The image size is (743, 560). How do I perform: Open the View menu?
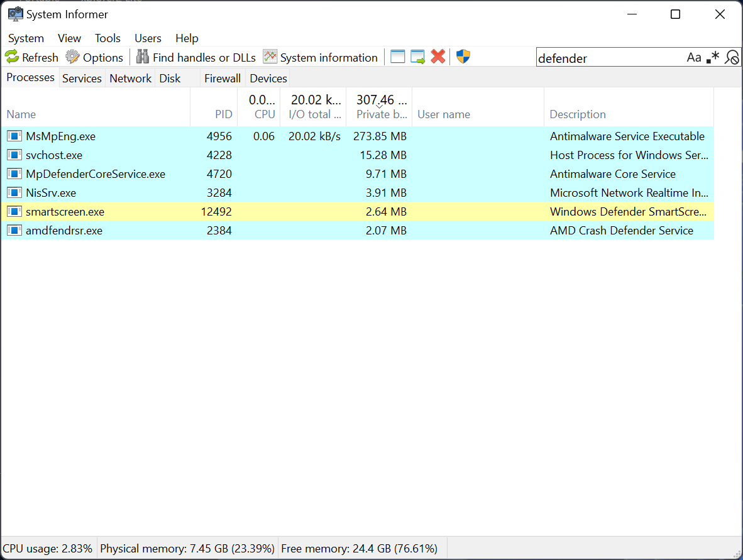(x=69, y=38)
